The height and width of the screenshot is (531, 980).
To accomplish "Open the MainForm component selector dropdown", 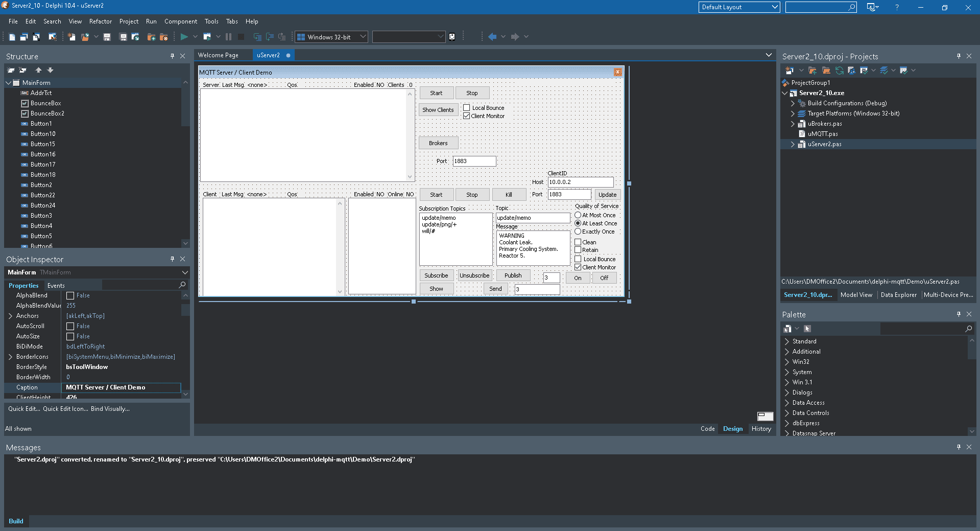I will tap(185, 272).
